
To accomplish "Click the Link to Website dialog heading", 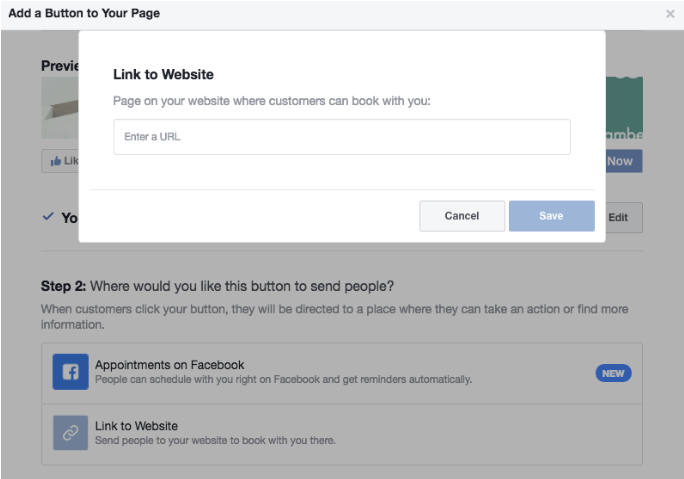I will coord(163,75).
